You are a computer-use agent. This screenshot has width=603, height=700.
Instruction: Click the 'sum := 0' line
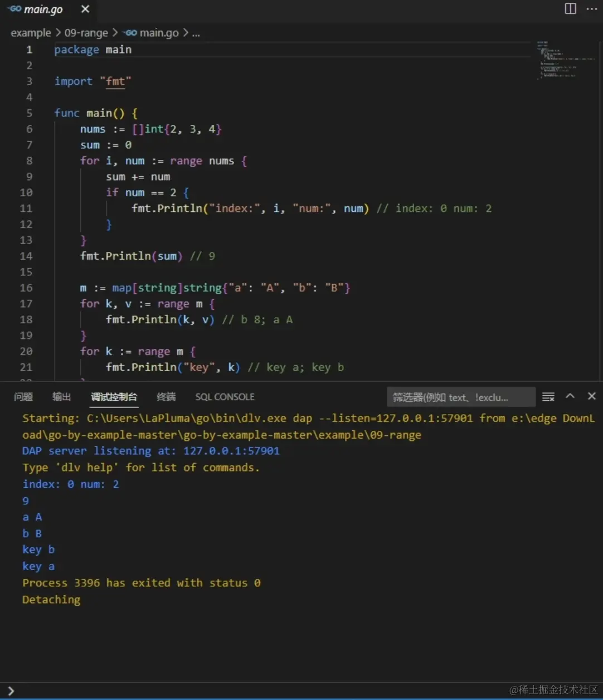coord(106,145)
